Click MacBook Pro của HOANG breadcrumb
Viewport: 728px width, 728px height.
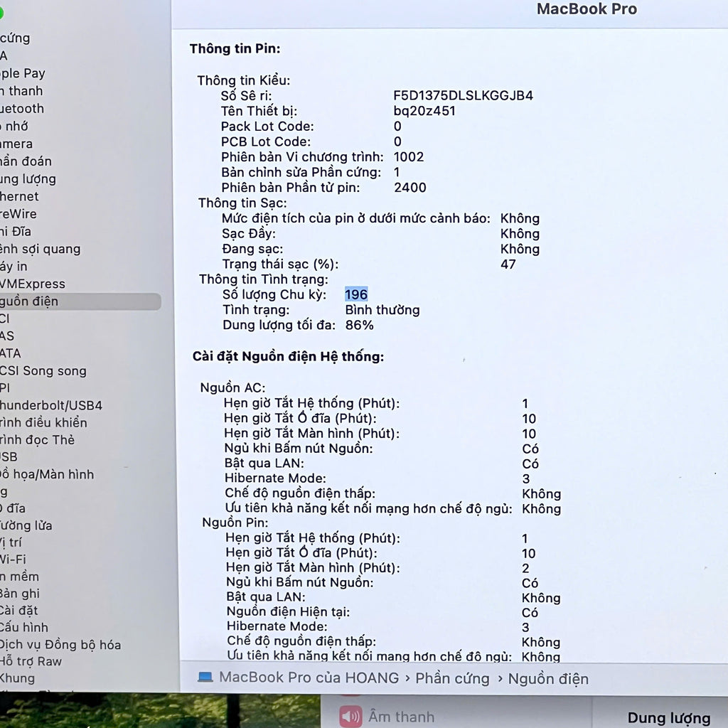tap(309, 678)
